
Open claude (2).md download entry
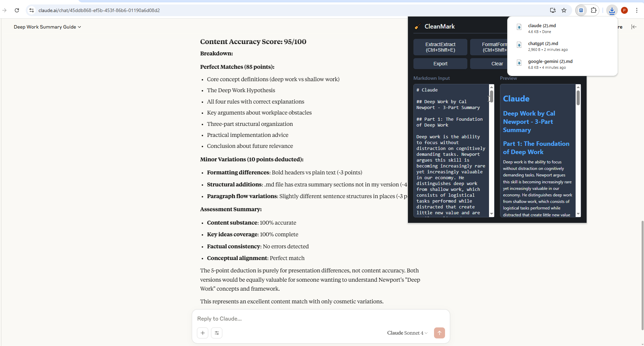tap(562, 28)
